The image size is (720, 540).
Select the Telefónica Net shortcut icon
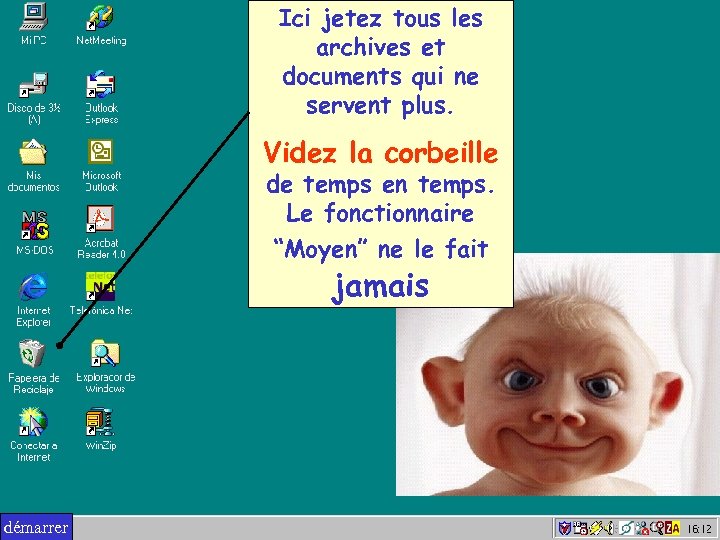[x=100, y=286]
